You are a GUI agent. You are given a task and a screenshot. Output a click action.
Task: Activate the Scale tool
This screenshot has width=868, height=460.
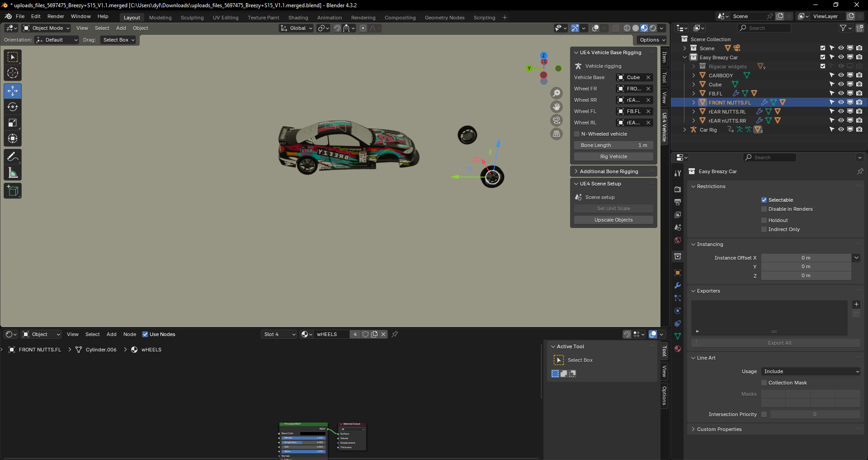(13, 123)
